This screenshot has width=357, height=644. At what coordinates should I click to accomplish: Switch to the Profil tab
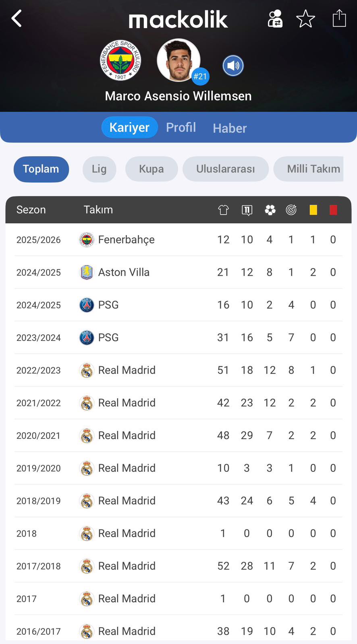pos(181,128)
